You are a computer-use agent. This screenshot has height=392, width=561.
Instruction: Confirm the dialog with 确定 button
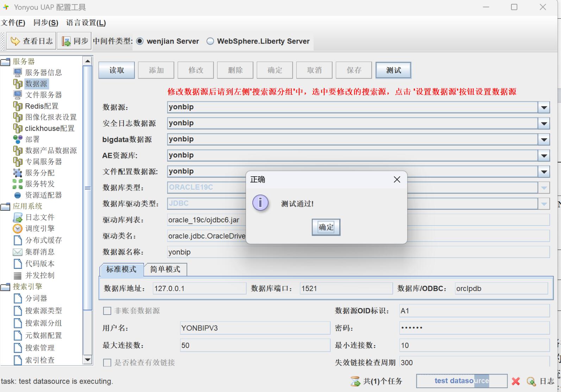[x=326, y=227]
